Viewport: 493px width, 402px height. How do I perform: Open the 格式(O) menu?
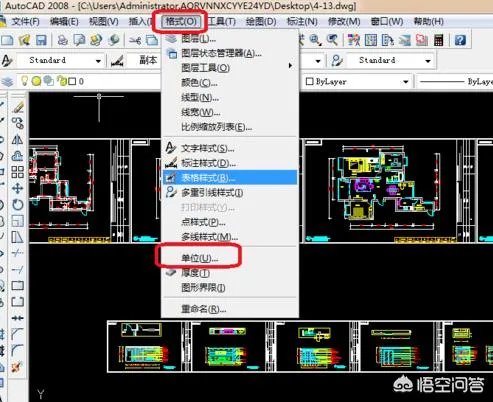[181, 22]
